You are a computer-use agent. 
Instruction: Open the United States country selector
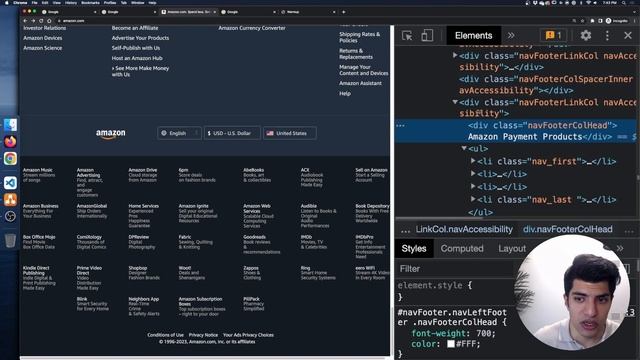289,133
